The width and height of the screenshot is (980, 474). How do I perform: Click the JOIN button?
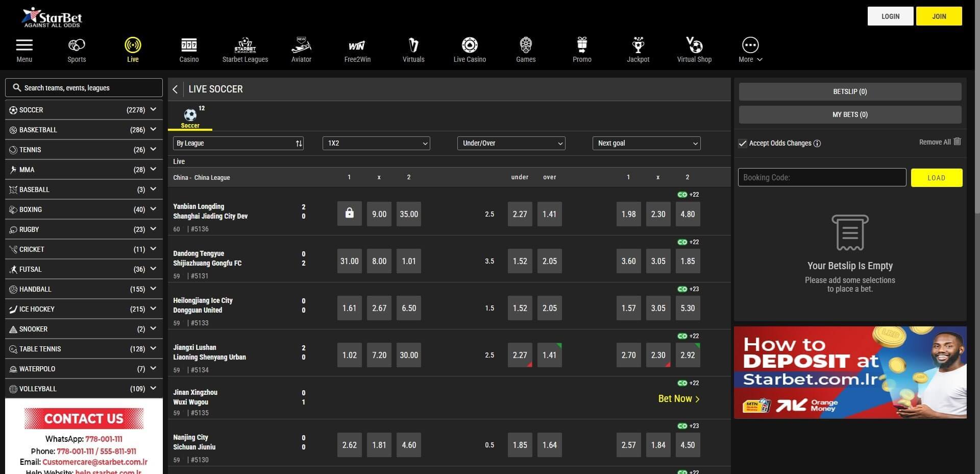point(939,16)
